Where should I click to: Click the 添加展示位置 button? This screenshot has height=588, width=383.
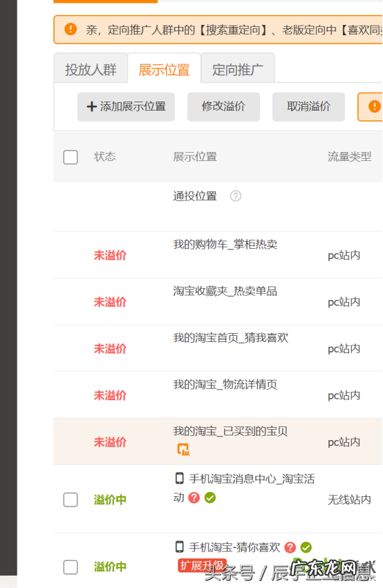click(126, 107)
